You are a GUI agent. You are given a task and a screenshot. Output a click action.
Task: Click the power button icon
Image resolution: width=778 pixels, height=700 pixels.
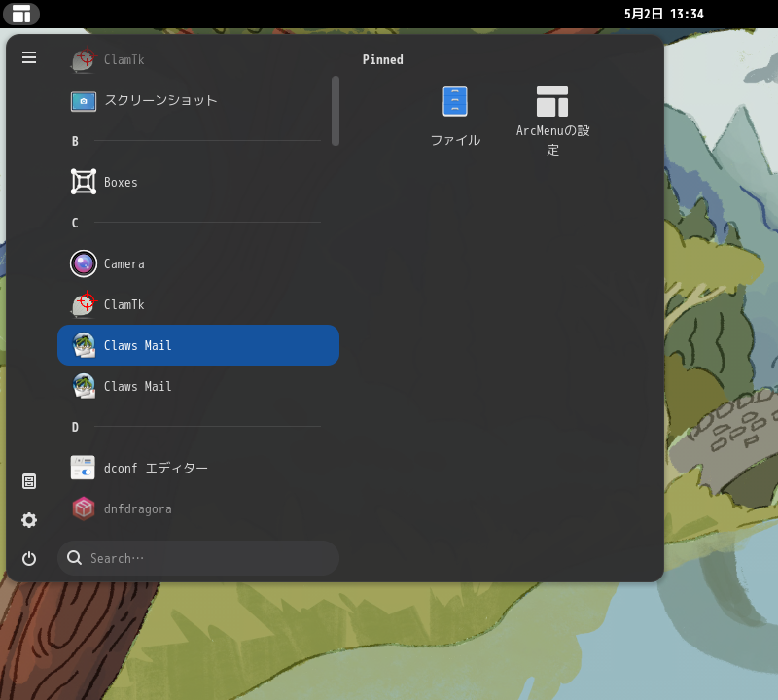[x=29, y=559]
